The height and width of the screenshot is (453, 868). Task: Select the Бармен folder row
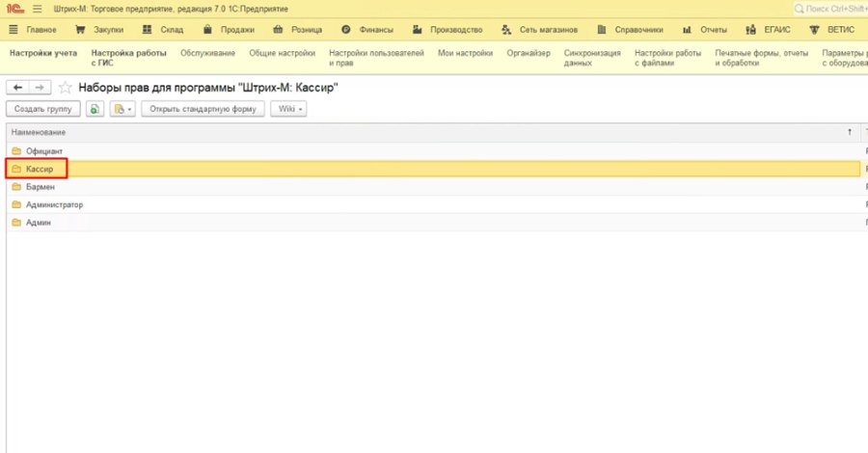pyautogui.click(x=433, y=187)
